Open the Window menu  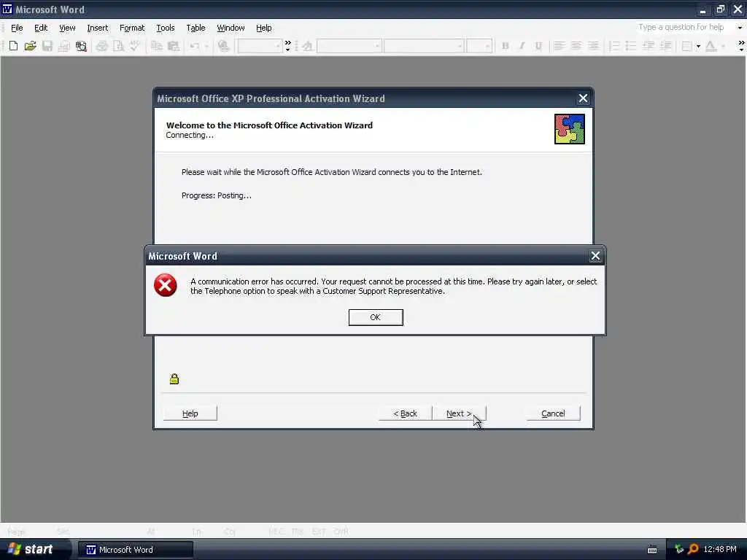coord(231,28)
